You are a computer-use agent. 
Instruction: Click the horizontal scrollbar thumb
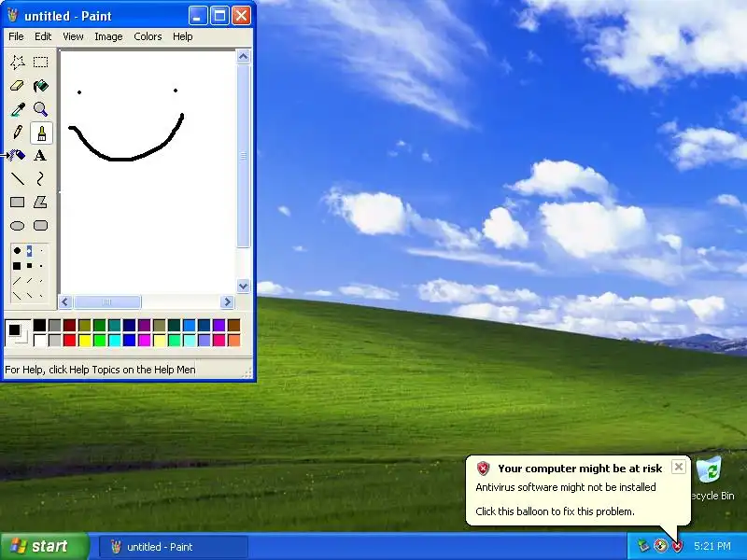coord(107,301)
